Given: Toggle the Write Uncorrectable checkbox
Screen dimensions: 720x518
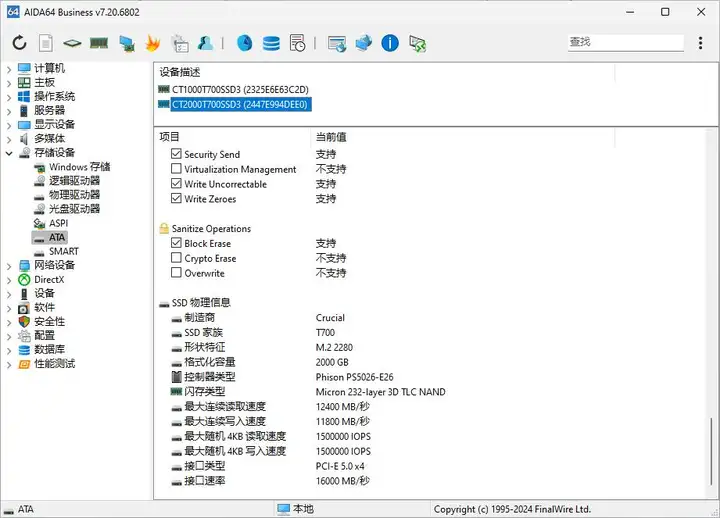Looking at the screenshot, I should [176, 183].
